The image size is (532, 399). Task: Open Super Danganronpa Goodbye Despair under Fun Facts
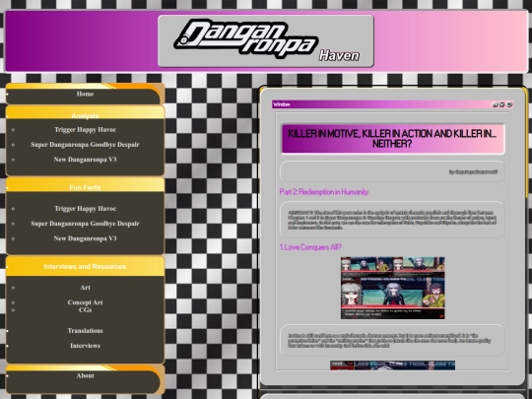pos(85,224)
